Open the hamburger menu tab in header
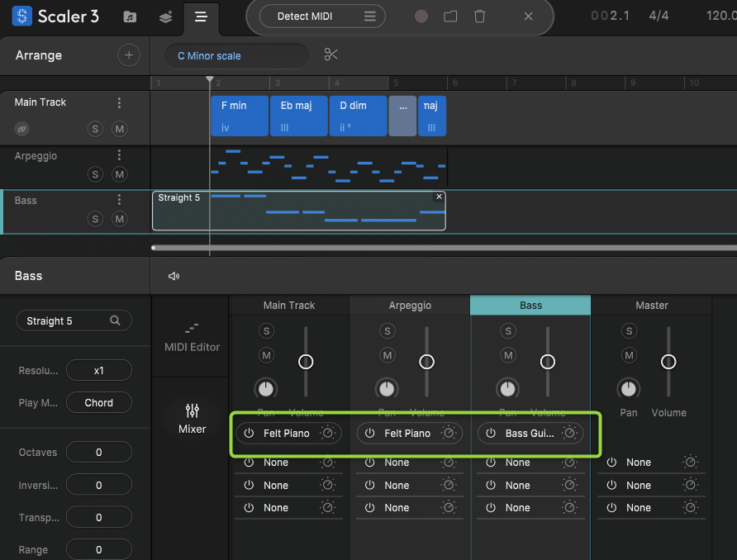The height and width of the screenshot is (560, 737). [x=200, y=17]
